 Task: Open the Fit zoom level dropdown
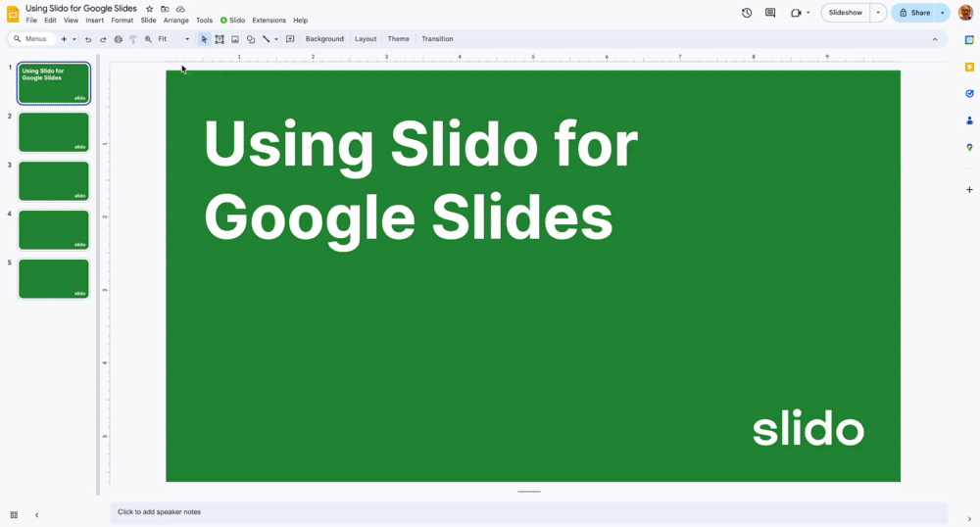(x=173, y=39)
